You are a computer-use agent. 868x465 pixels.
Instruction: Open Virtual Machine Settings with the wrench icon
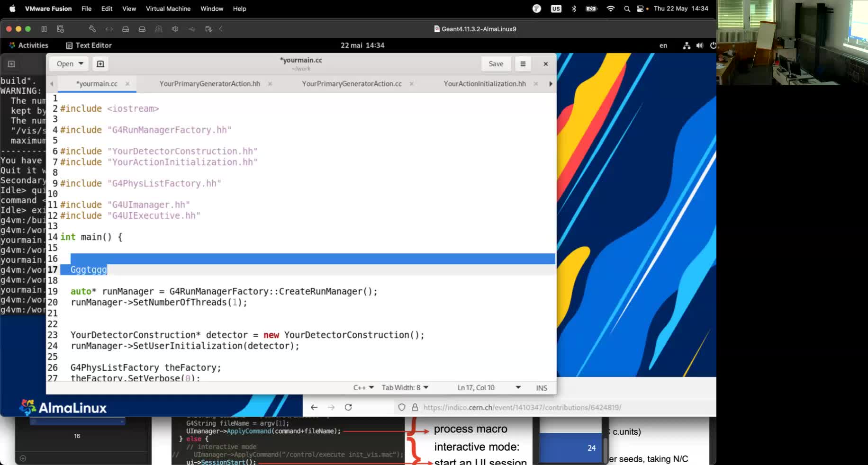click(92, 29)
